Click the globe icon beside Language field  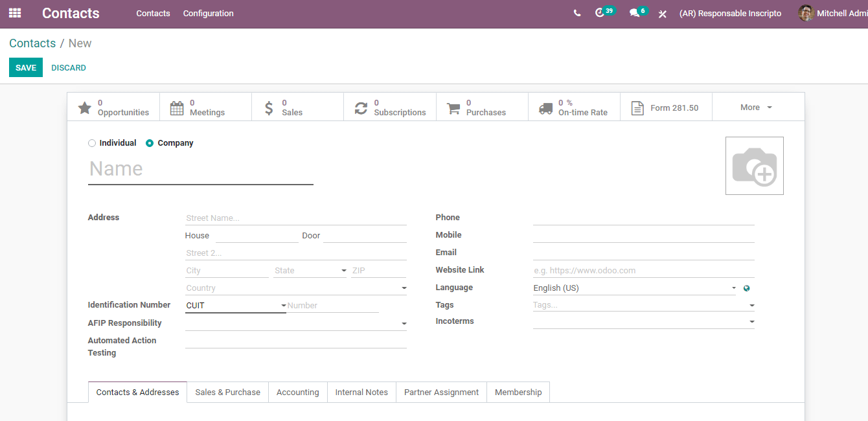747,288
